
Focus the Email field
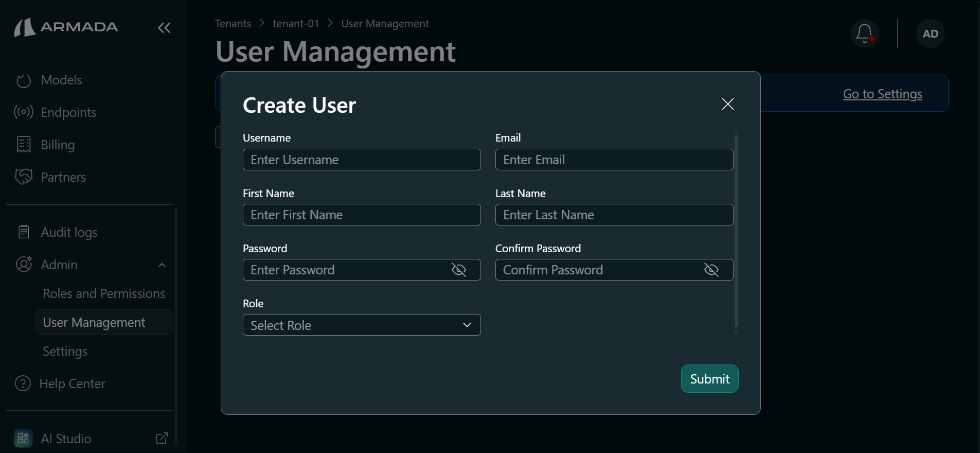(614, 160)
